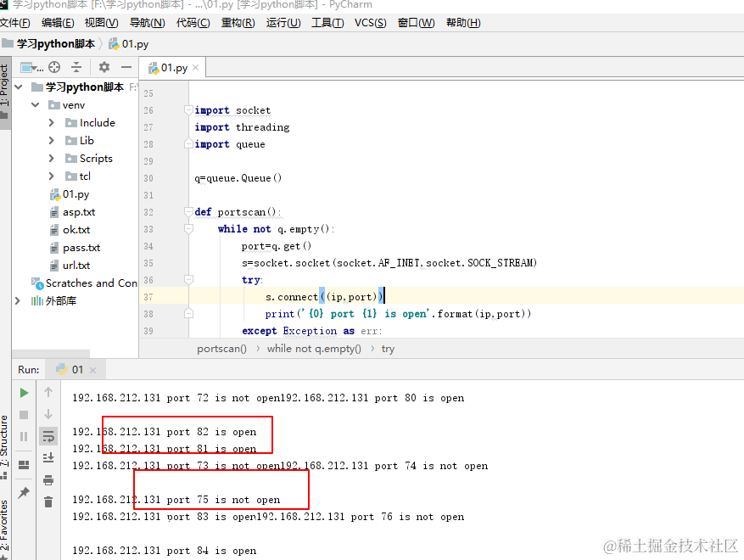Image resolution: width=744 pixels, height=560 pixels.
Task: Select Scratches and Consoles node
Action: [x=84, y=283]
